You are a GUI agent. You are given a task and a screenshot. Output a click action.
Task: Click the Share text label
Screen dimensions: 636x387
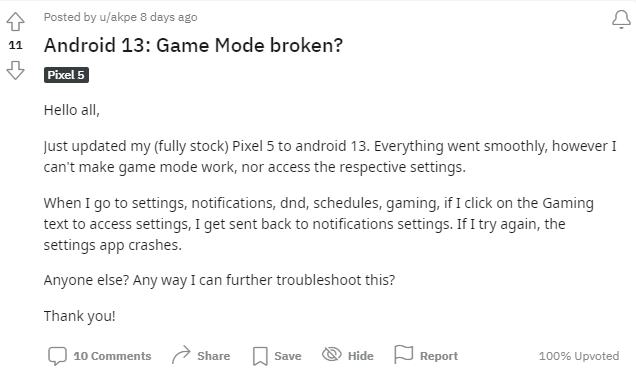click(214, 356)
